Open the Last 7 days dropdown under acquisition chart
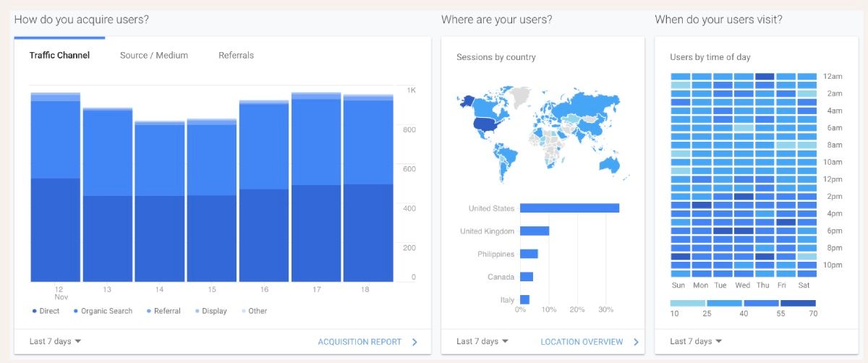 [x=55, y=341]
